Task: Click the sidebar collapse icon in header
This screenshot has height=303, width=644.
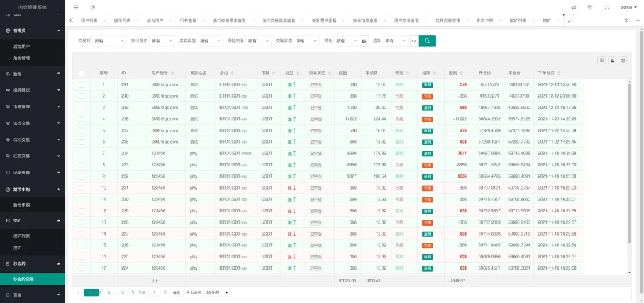Action: [76, 8]
